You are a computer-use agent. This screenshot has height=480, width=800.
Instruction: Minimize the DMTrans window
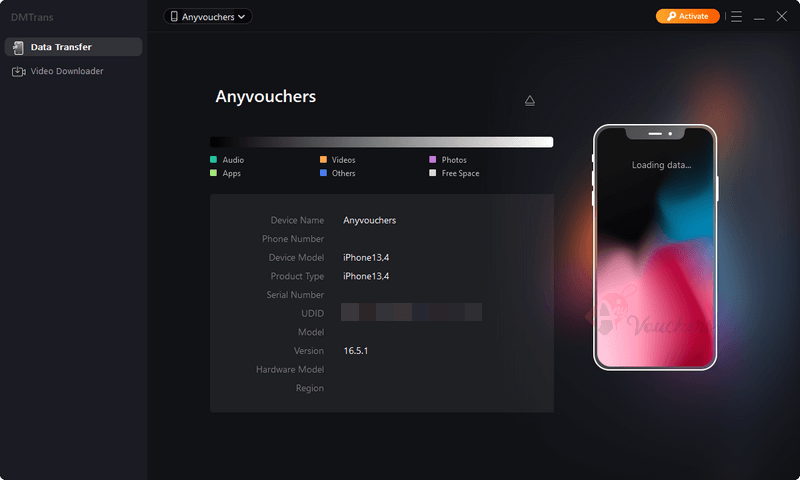[x=759, y=17]
